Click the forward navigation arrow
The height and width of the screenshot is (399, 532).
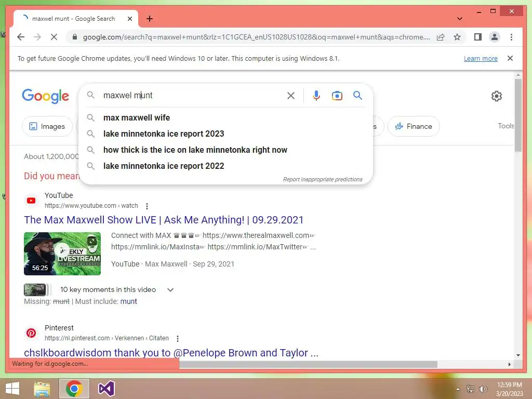point(37,37)
